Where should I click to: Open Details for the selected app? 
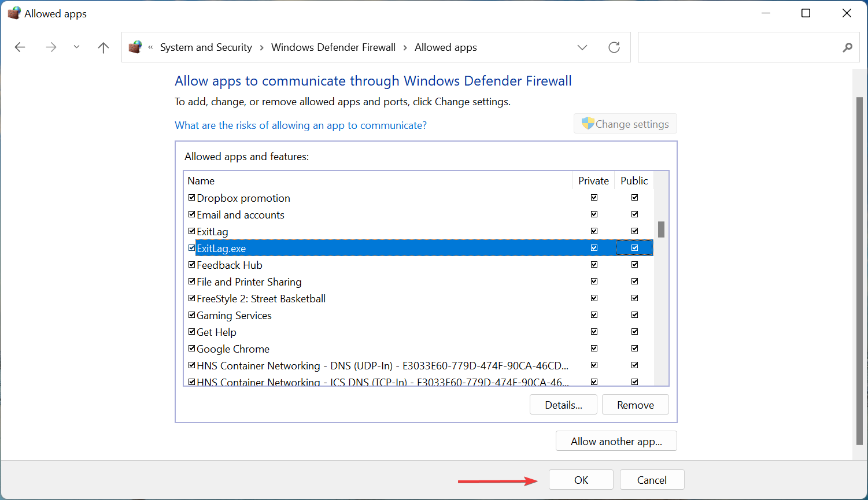(563, 405)
